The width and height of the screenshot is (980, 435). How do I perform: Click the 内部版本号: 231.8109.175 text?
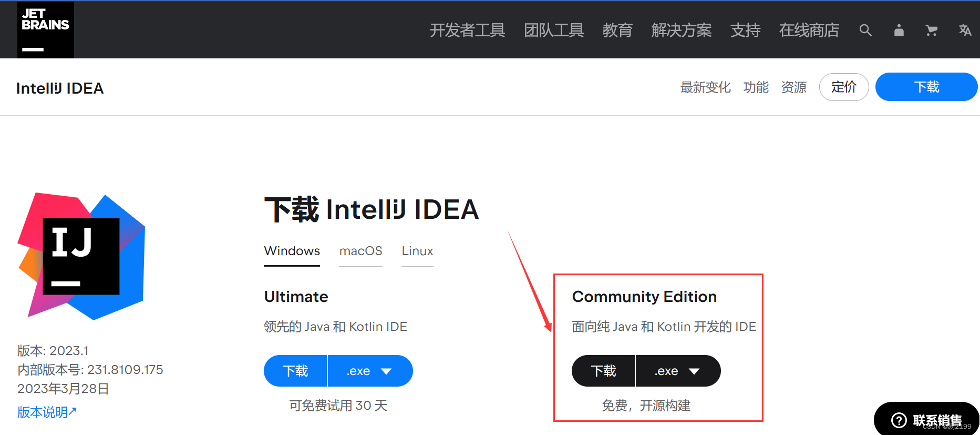pyautogui.click(x=90, y=370)
